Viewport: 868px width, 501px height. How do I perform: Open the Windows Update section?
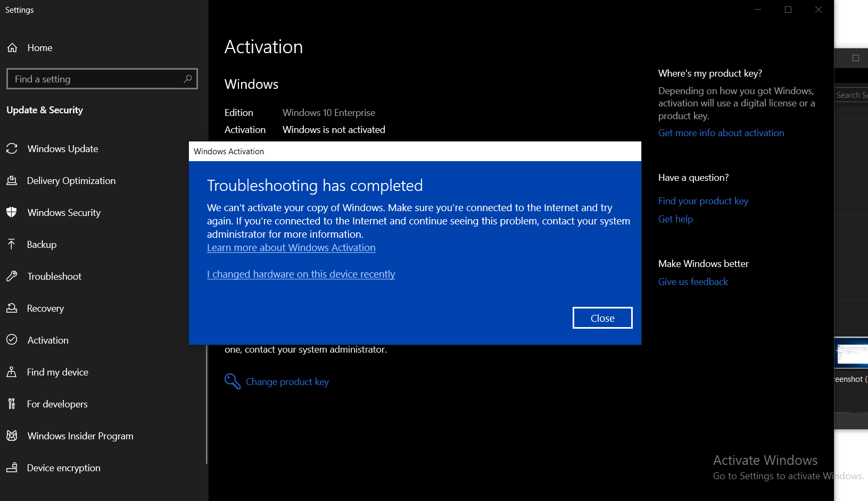click(63, 149)
